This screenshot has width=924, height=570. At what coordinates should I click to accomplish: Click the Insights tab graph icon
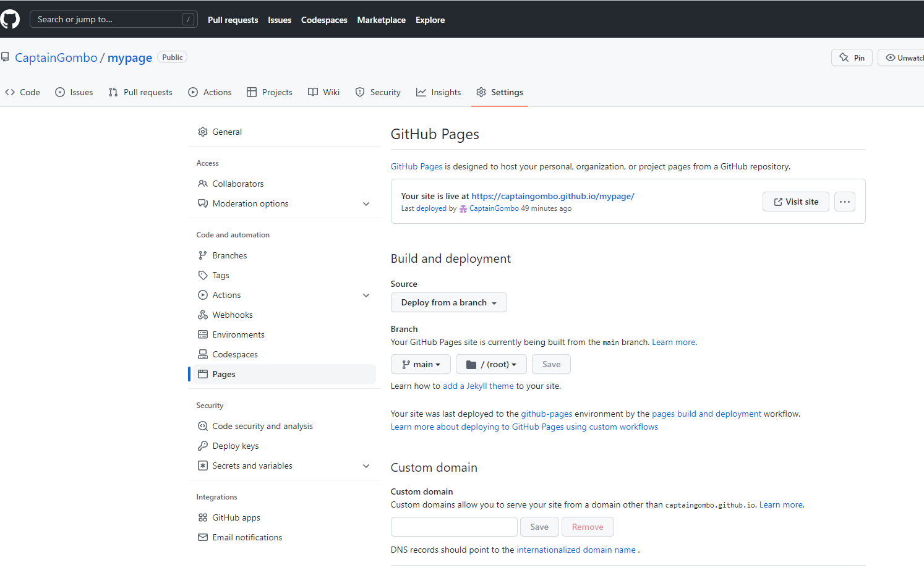tap(421, 92)
